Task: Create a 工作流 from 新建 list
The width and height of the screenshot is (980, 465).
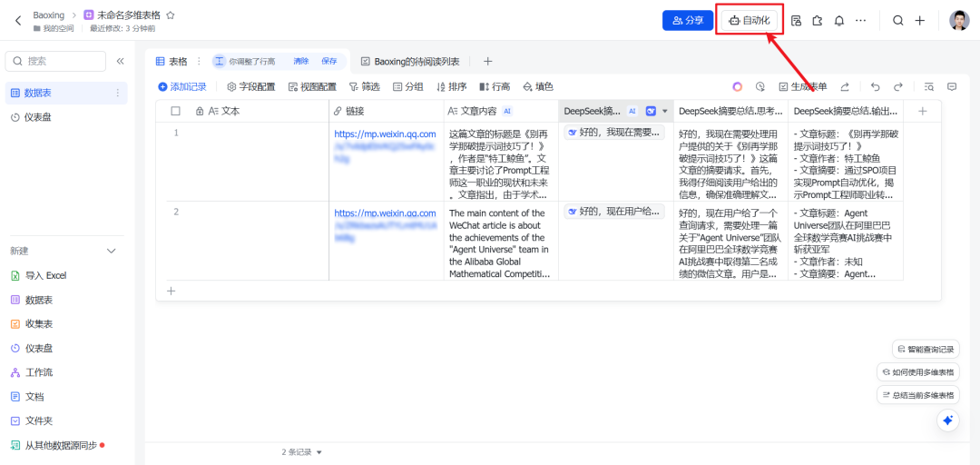Action: tap(32, 372)
